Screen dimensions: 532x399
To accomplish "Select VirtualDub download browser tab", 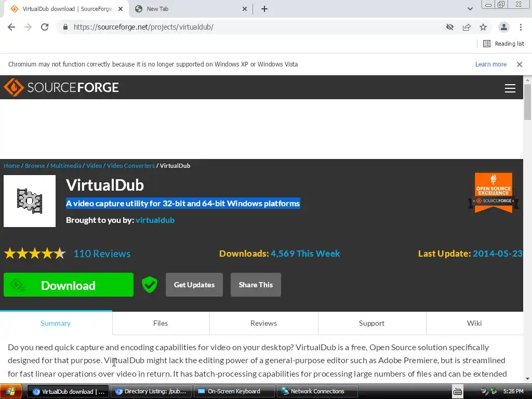I will click(66, 9).
